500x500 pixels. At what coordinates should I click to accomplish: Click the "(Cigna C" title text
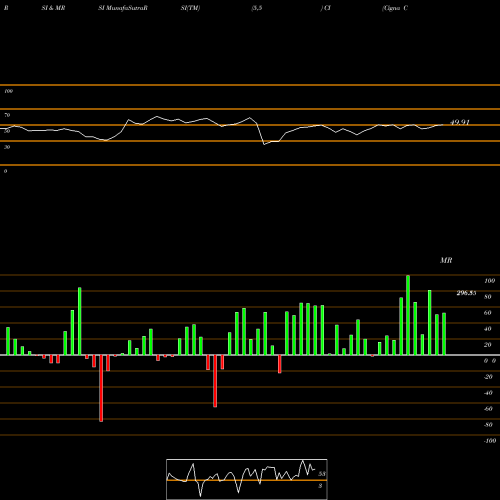[x=395, y=8]
